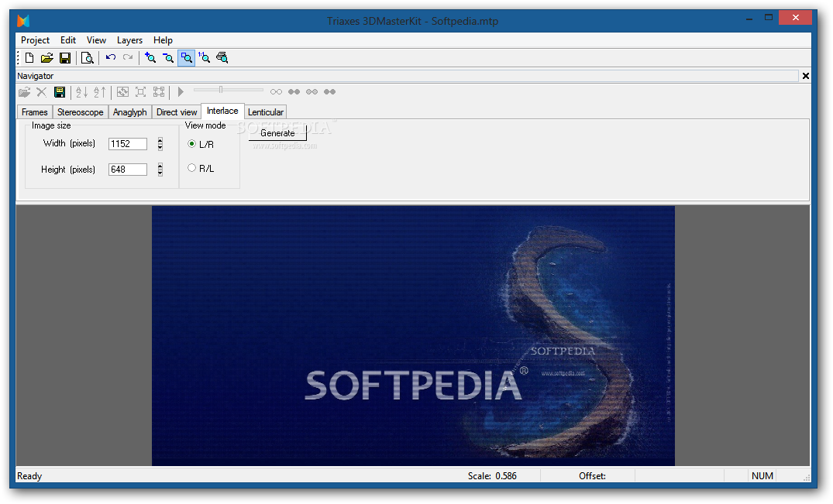The width and height of the screenshot is (833, 504).
Task: Save the project using the main toolbar floppy icon
Action: point(65,58)
